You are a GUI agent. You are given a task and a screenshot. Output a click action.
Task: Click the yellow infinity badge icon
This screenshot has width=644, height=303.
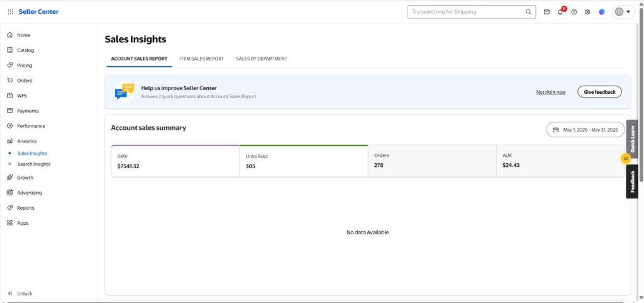tap(626, 158)
